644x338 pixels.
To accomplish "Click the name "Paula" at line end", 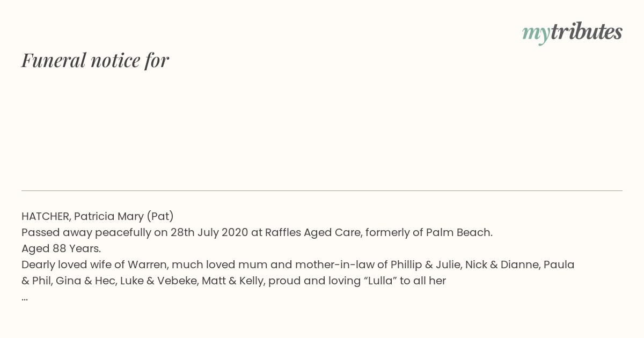I will 559,264.
